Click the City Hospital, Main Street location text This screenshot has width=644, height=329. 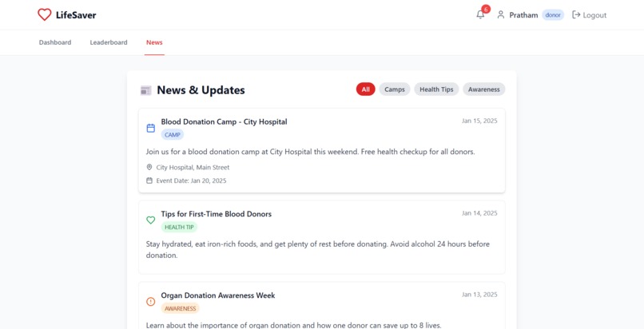pos(193,168)
